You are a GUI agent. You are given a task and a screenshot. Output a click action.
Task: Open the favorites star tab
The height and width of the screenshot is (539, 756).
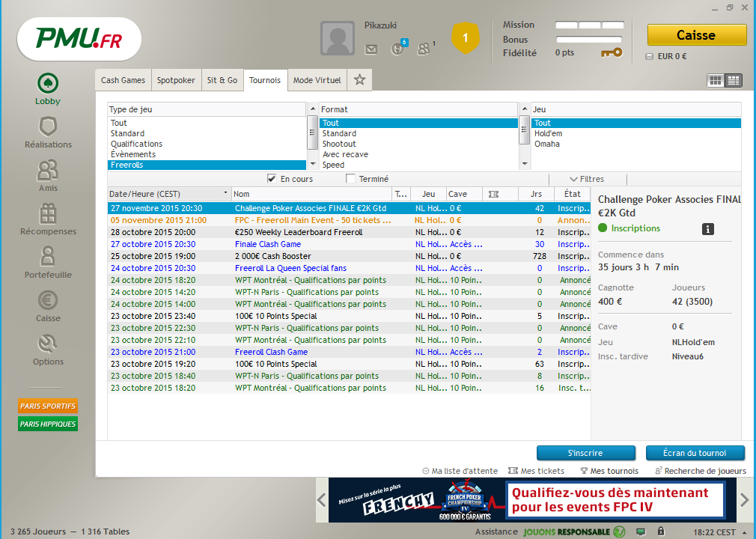pos(360,80)
